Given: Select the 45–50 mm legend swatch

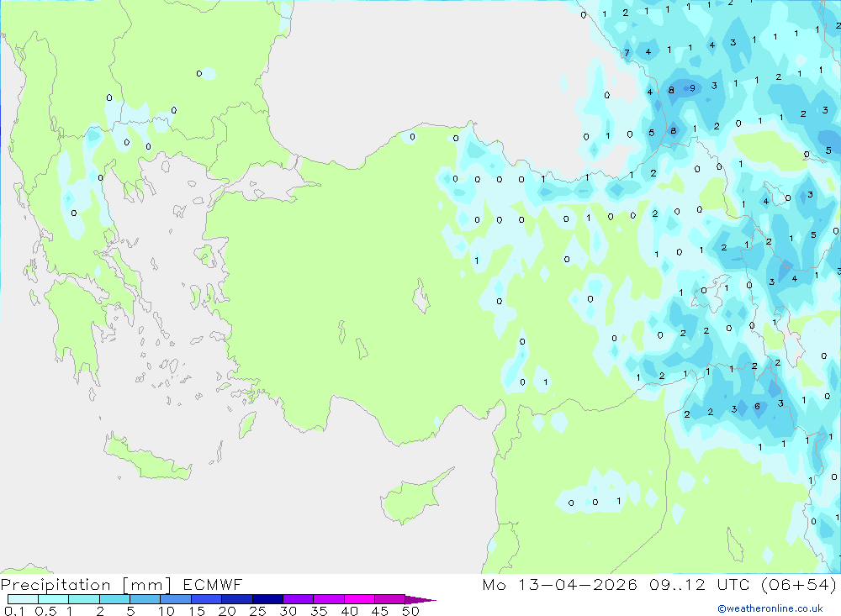Looking at the screenshot, I should coord(390,599).
